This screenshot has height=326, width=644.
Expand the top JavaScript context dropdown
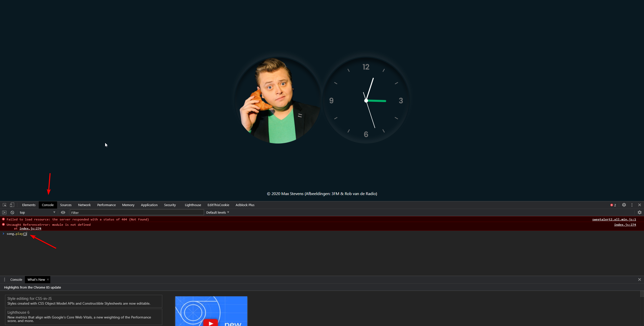click(x=37, y=212)
